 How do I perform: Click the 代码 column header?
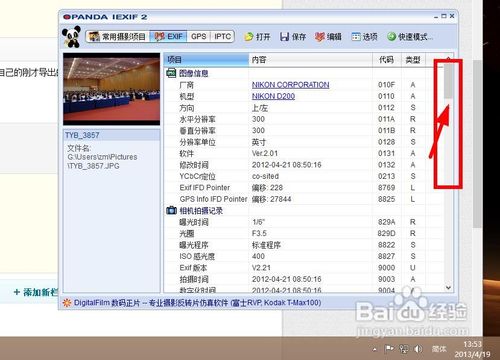(x=387, y=60)
